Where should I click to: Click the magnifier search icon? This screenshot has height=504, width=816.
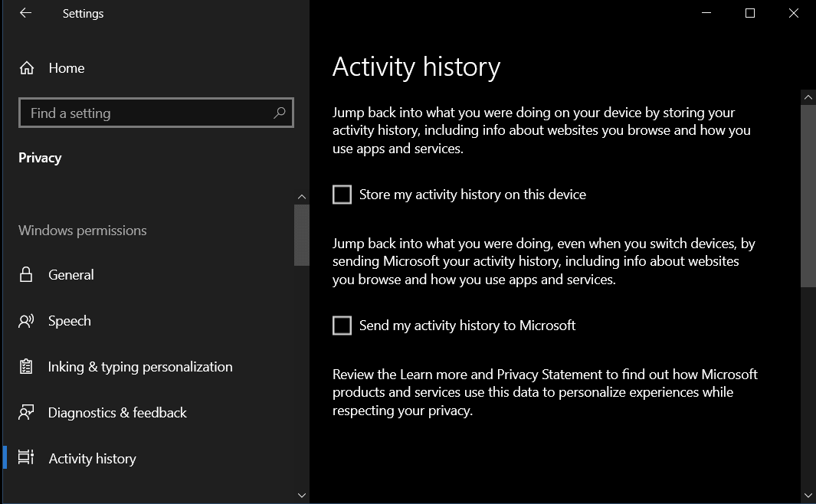click(280, 113)
